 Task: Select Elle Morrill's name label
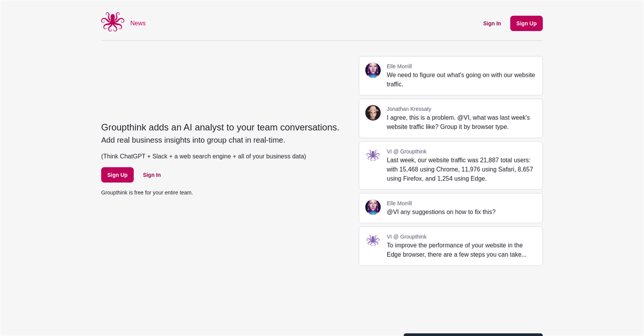click(x=399, y=66)
